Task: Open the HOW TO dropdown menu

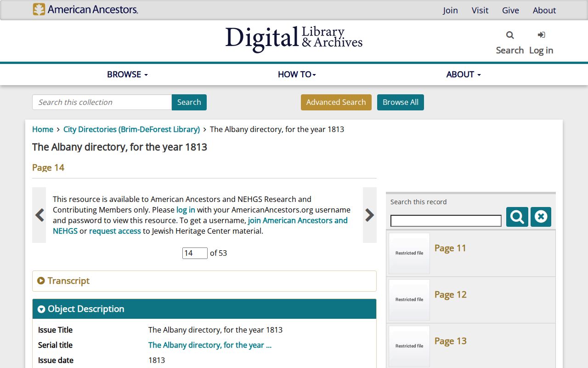Action: click(297, 75)
